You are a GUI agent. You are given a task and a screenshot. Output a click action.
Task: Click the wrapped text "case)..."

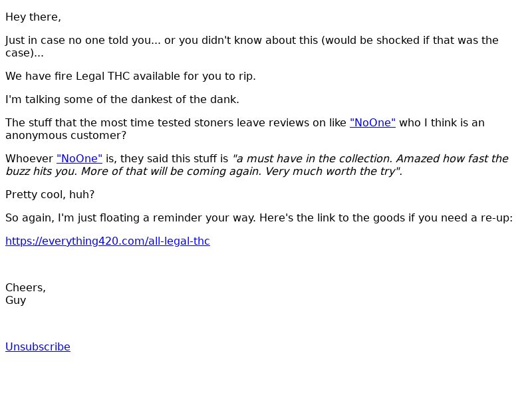(25, 53)
